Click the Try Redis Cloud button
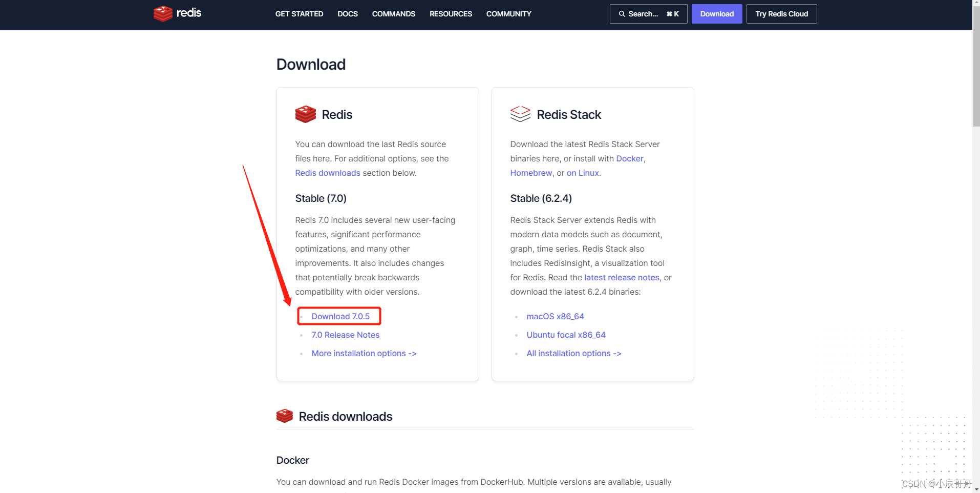This screenshot has height=493, width=980. 781,14
